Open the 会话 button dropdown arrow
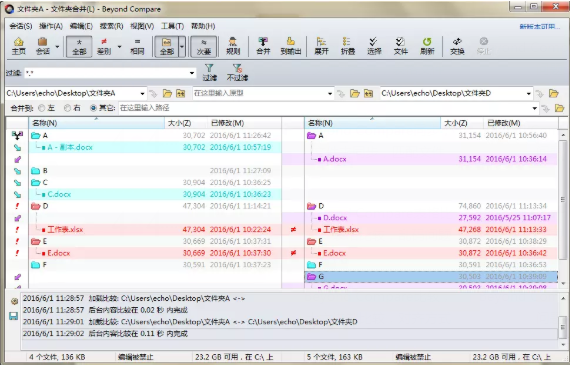 click(57, 47)
